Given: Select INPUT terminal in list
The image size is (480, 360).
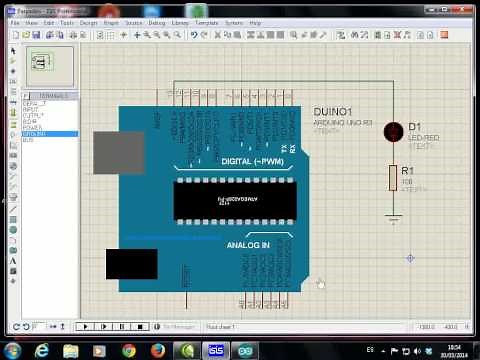Looking at the screenshot, I should [x=50, y=110].
